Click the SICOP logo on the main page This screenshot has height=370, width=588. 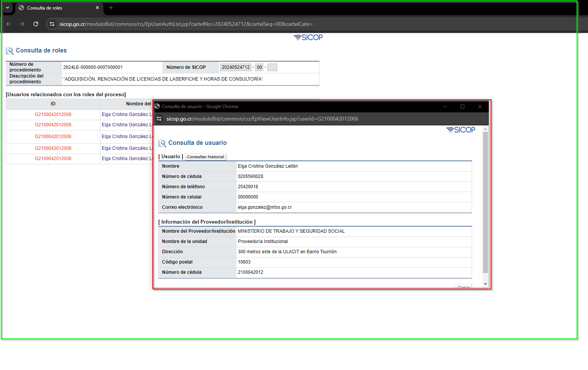(308, 37)
